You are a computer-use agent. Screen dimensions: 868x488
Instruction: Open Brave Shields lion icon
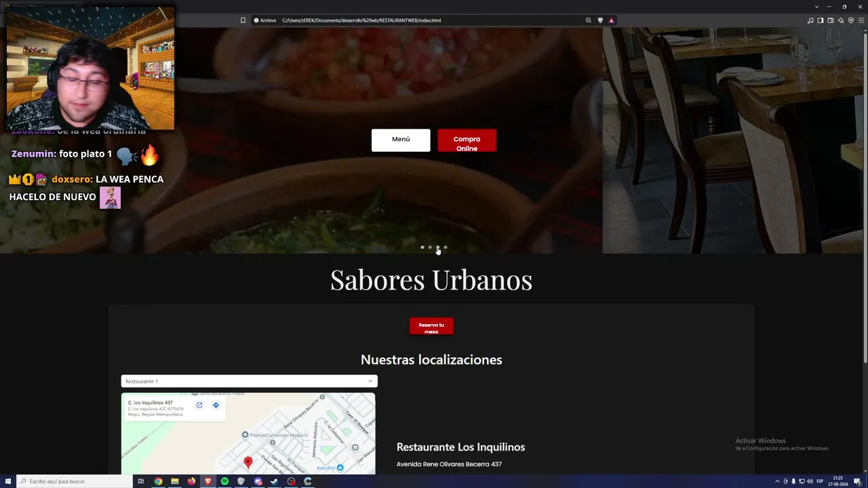coord(600,20)
